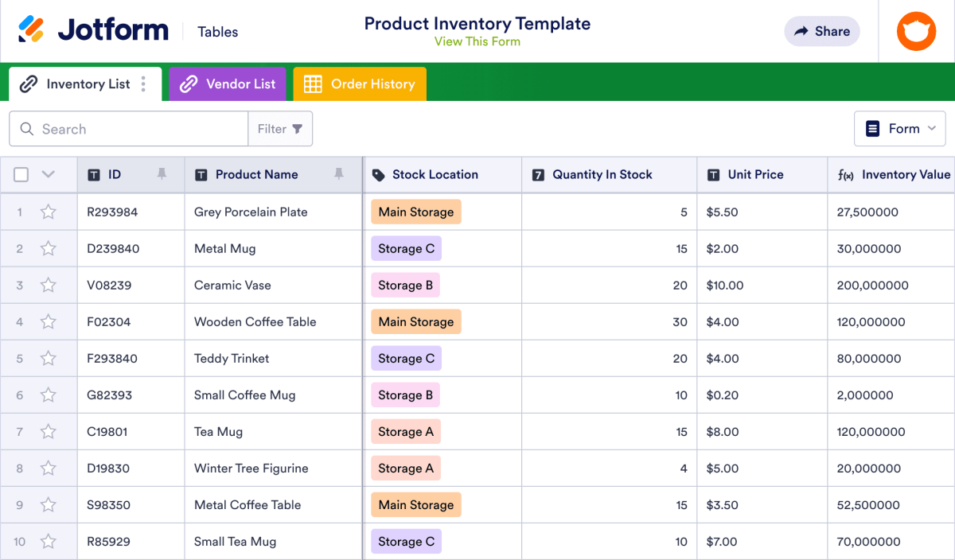Expand the chevron next to the select-all checkbox
Viewport: 955px width, 560px height.
point(46,174)
